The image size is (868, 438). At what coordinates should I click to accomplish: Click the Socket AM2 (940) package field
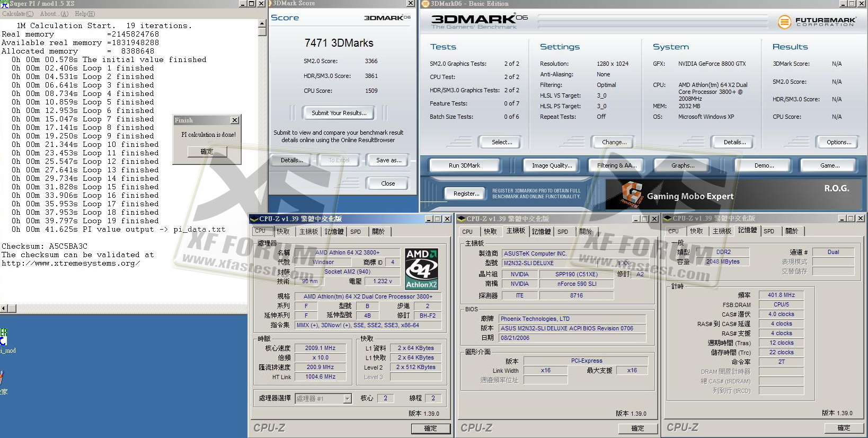tap(347, 271)
